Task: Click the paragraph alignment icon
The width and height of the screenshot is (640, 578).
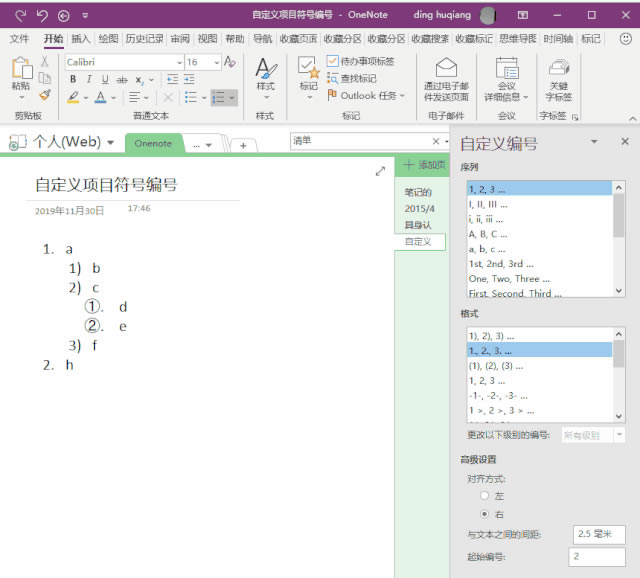Action: (x=134, y=97)
